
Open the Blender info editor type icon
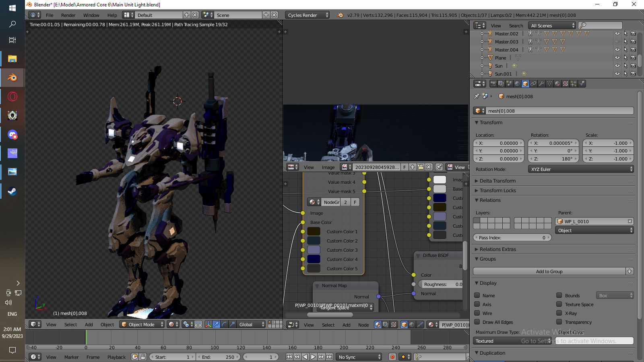pos(35,15)
